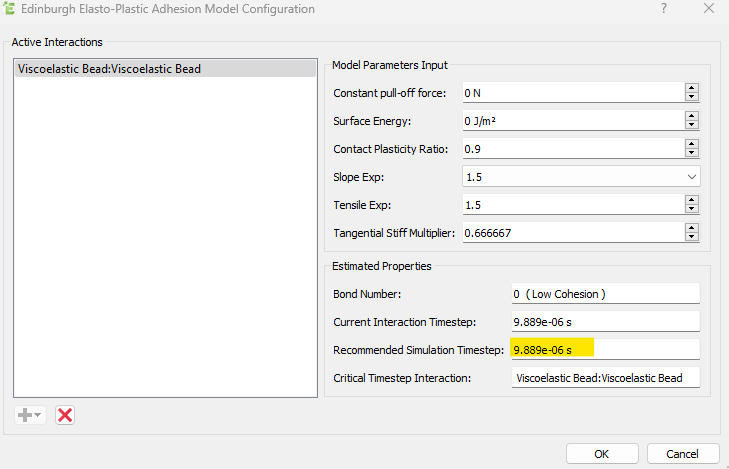Click the Contact Plasticity Ratio field
The height and width of the screenshot is (469, 729).
573,149
